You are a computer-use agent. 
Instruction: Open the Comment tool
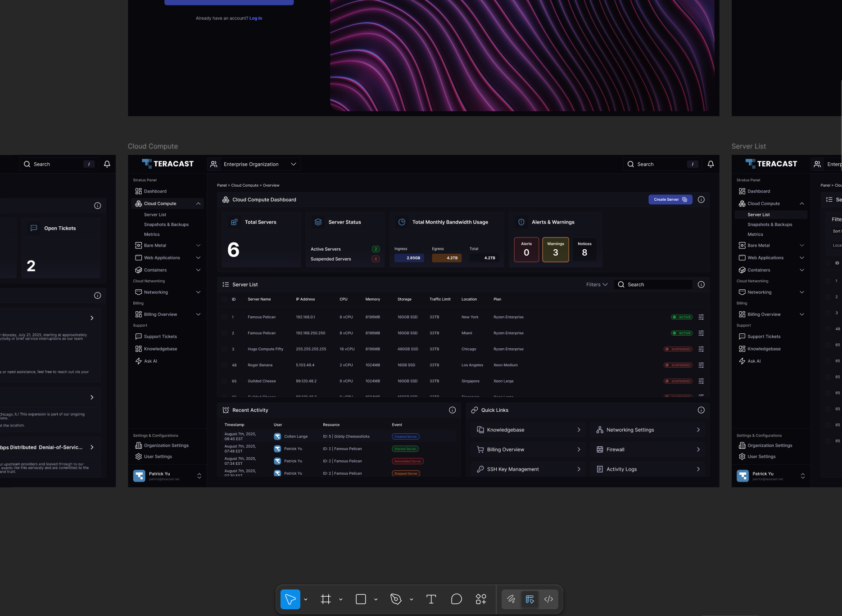click(457, 599)
